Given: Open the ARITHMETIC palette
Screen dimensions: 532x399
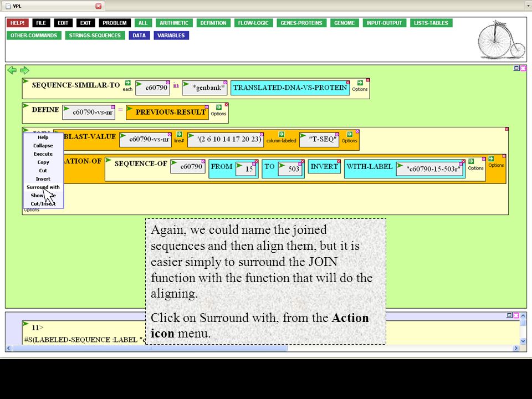Looking at the screenshot, I should coord(174,23).
